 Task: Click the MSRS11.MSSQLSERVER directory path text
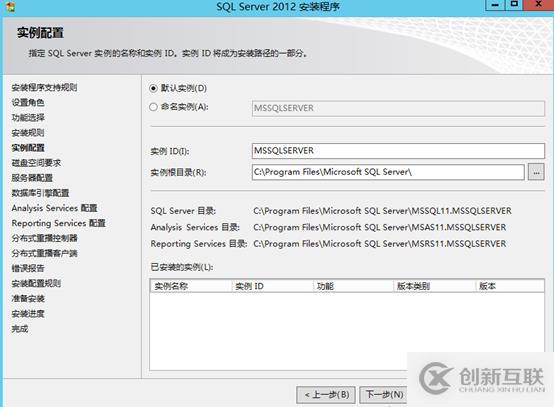(x=380, y=244)
